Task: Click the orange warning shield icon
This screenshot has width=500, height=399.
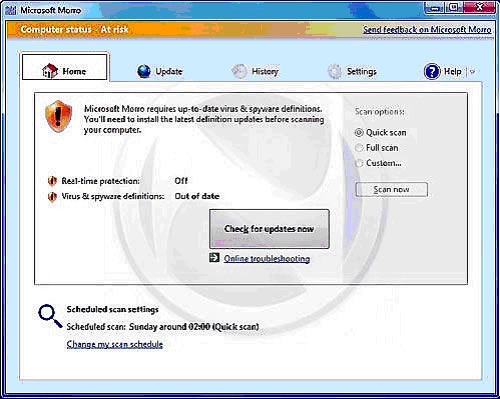Action: point(59,116)
